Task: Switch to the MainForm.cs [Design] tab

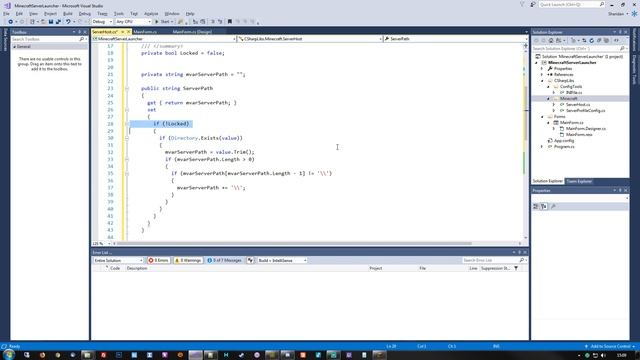Action: pos(192,32)
